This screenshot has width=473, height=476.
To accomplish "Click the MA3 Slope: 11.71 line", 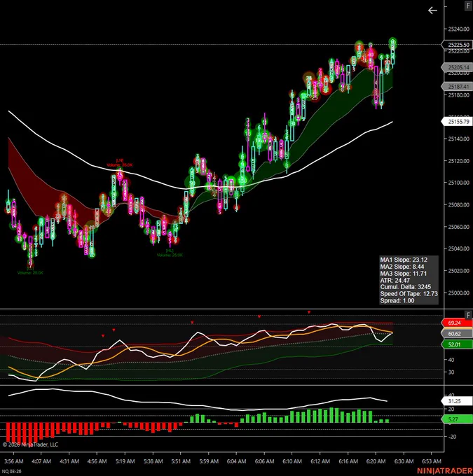I will tap(403, 274).
